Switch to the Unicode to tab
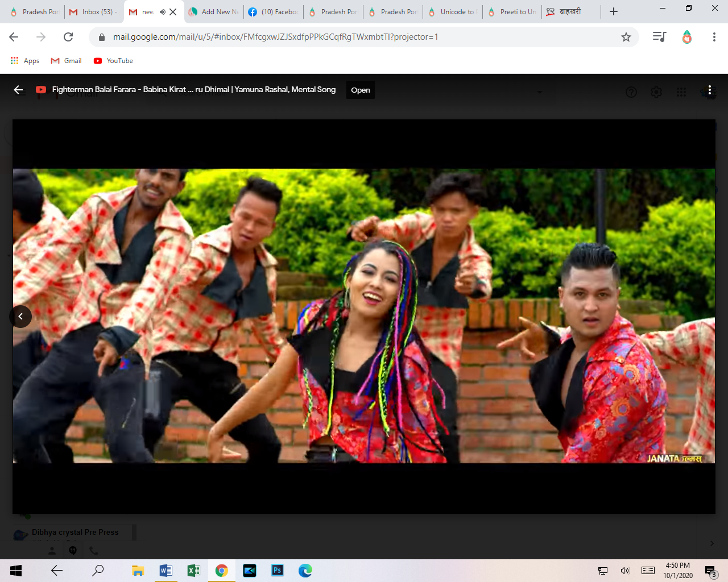The height and width of the screenshot is (582, 728). tap(453, 11)
